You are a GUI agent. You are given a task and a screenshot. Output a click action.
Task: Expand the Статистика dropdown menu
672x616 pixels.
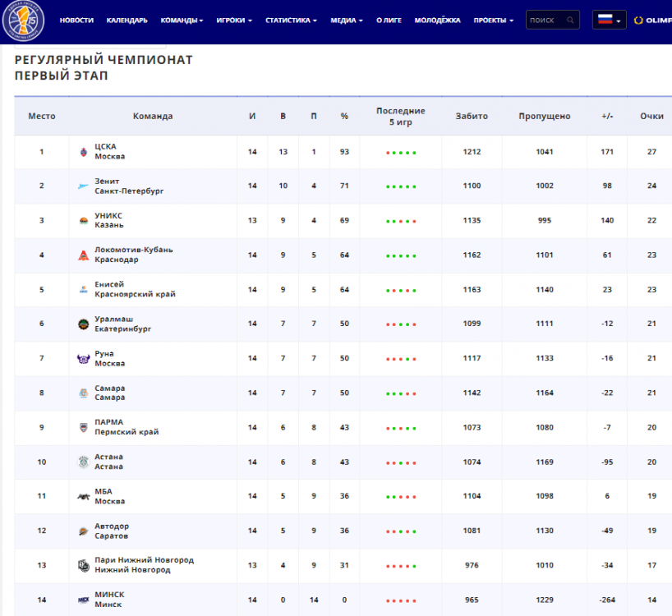pos(290,21)
